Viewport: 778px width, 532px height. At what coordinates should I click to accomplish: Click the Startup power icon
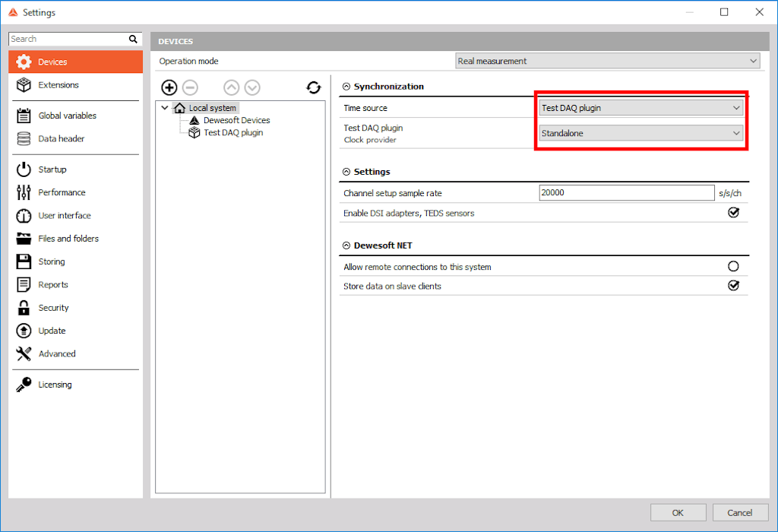pyautogui.click(x=24, y=169)
